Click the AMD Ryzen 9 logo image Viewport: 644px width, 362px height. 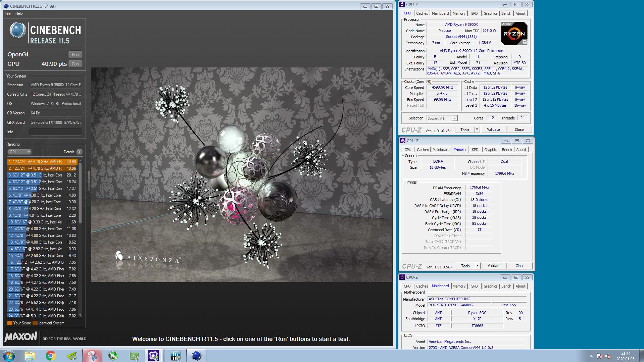click(x=514, y=34)
